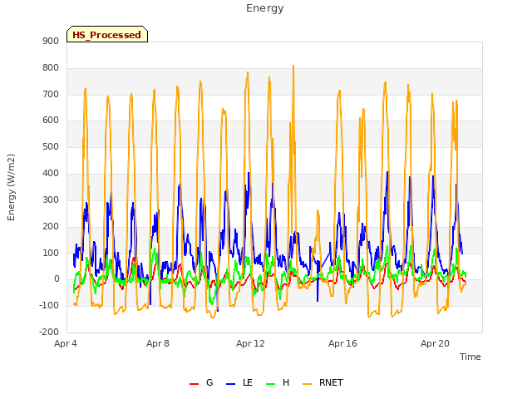Click the tallest RNET peak above 800

[x=293, y=66]
